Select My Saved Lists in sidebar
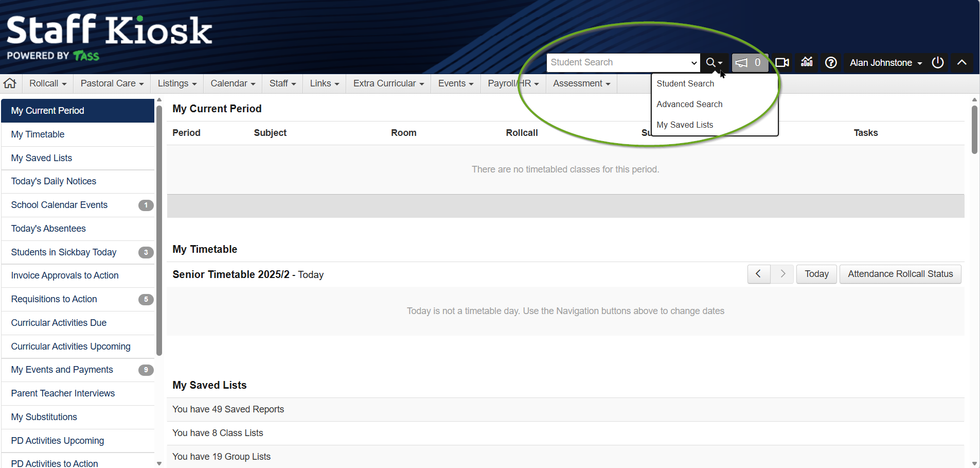 [x=78, y=158]
